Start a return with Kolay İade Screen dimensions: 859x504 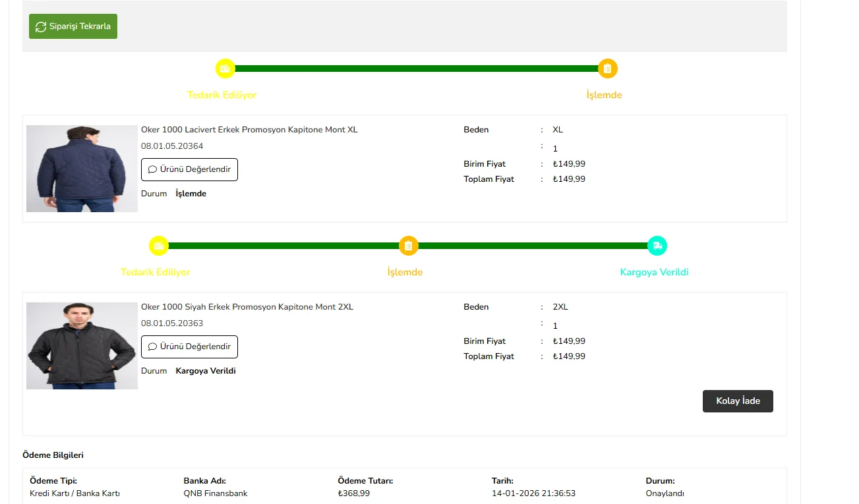pos(738,401)
